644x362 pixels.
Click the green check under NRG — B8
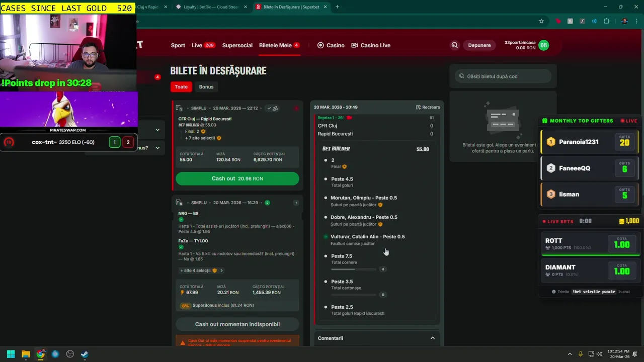(181, 220)
